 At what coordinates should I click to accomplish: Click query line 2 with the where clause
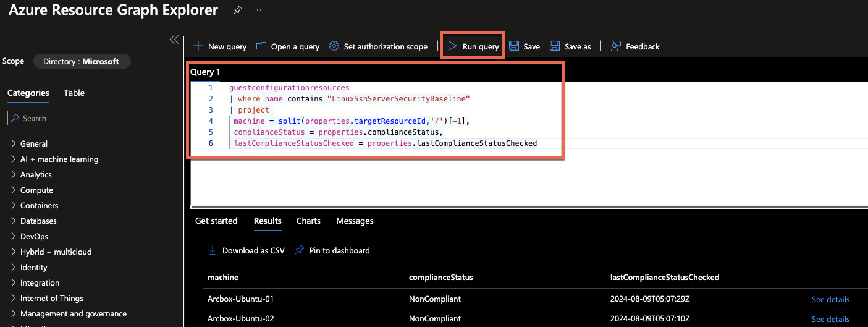[350, 99]
